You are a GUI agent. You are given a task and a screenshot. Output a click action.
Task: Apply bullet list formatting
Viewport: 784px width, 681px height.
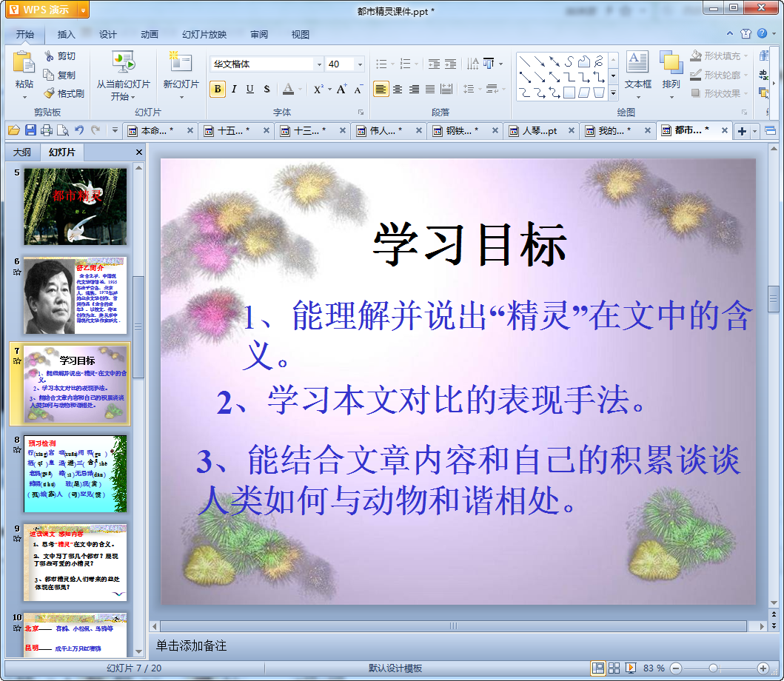[381, 64]
